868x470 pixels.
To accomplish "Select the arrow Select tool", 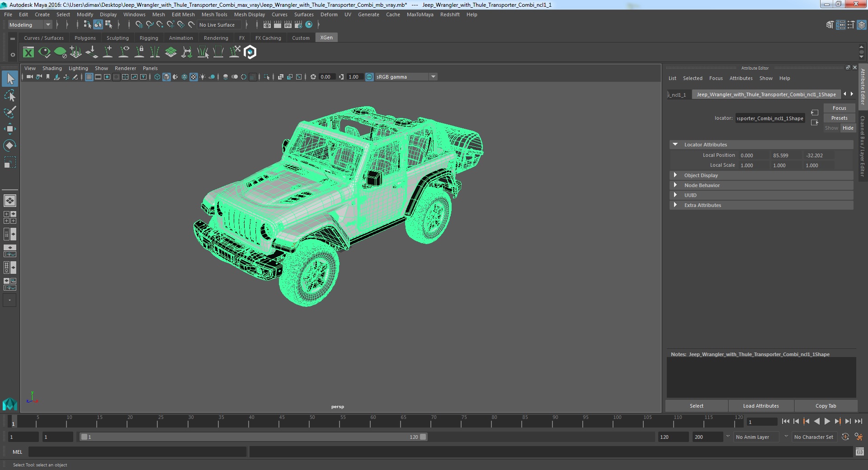I will [10, 79].
